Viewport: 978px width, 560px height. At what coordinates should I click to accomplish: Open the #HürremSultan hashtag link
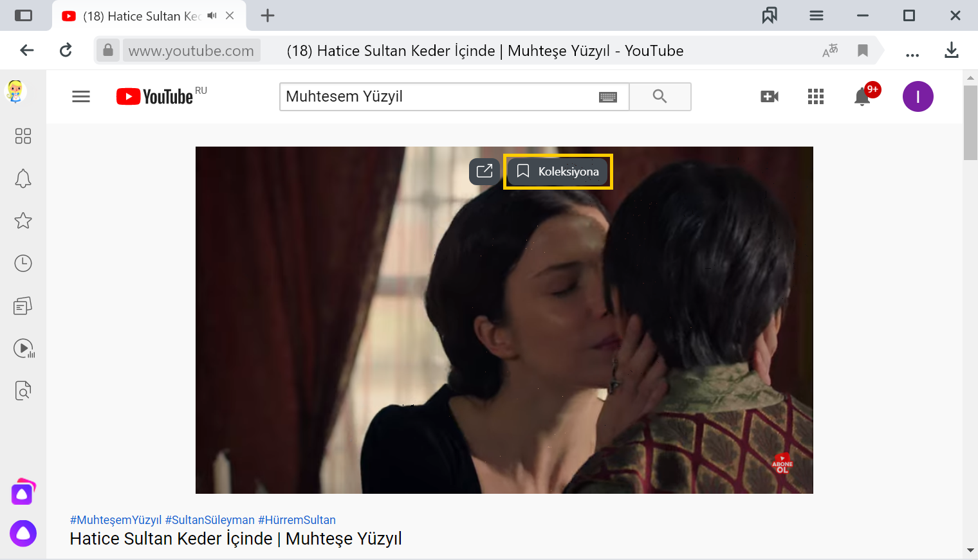click(x=297, y=519)
